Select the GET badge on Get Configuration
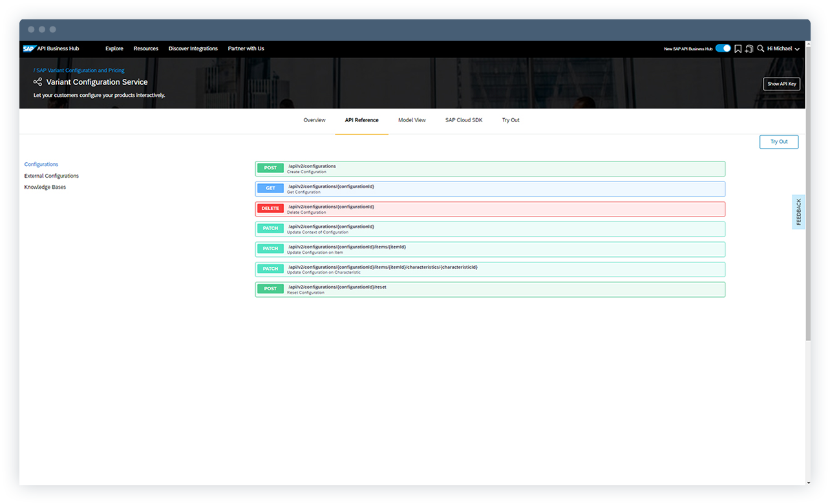 point(270,187)
